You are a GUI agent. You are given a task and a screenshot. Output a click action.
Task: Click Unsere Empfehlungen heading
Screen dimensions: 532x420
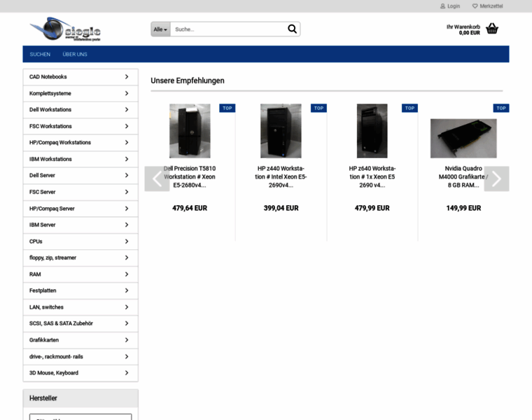188,80
